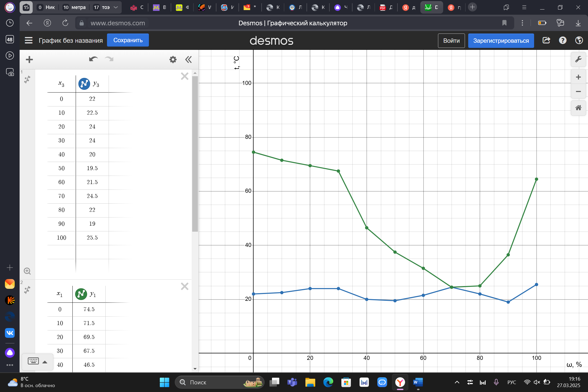Screen dimensions: 588x392
Task: Convert first table icon in gutter
Action: 27,80
